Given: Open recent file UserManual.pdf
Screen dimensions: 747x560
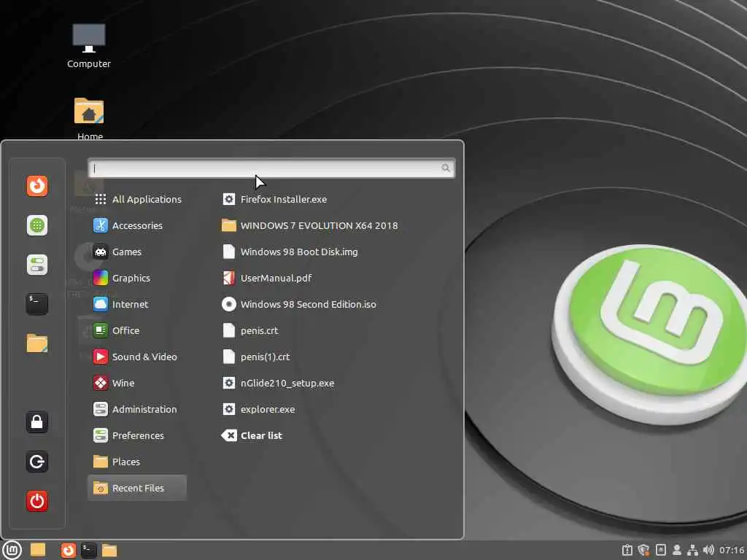Looking at the screenshot, I should coord(267,278).
